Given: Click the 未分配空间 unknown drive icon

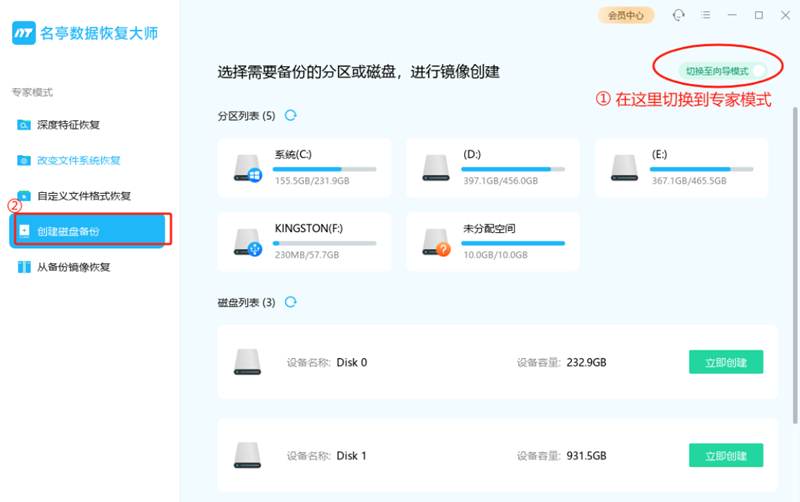Looking at the screenshot, I should click(436, 242).
